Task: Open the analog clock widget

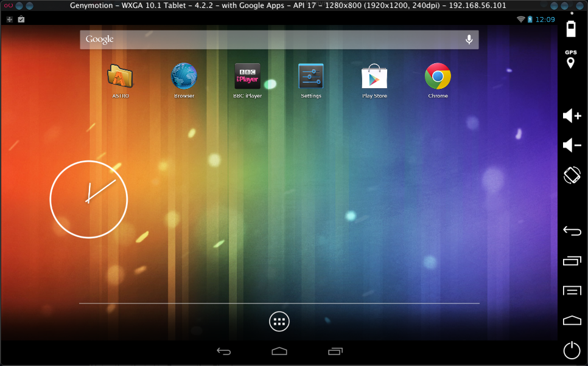Action: click(88, 199)
